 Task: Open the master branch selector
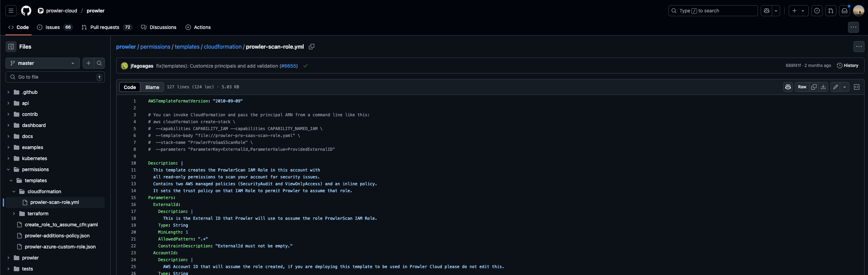tap(43, 63)
